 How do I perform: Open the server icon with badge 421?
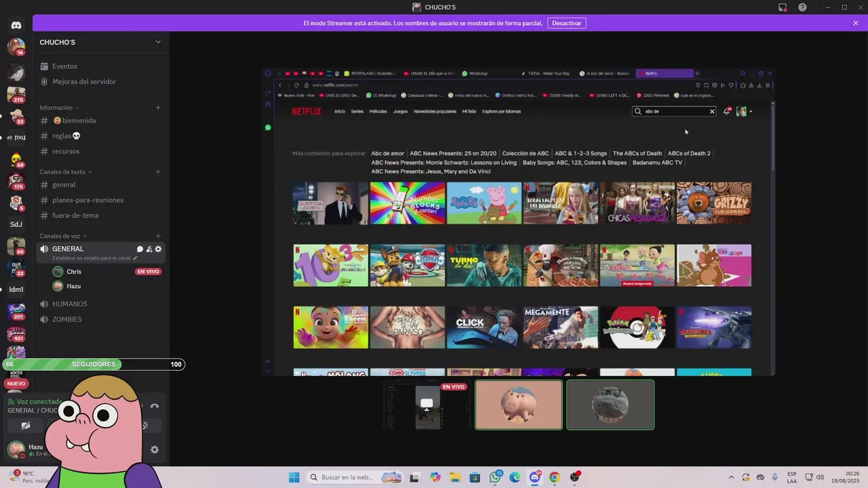point(16,333)
